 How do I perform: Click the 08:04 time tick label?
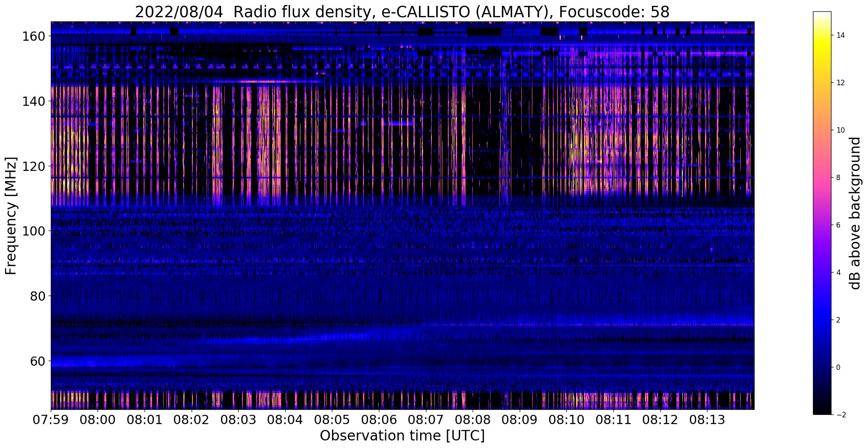[x=285, y=419]
